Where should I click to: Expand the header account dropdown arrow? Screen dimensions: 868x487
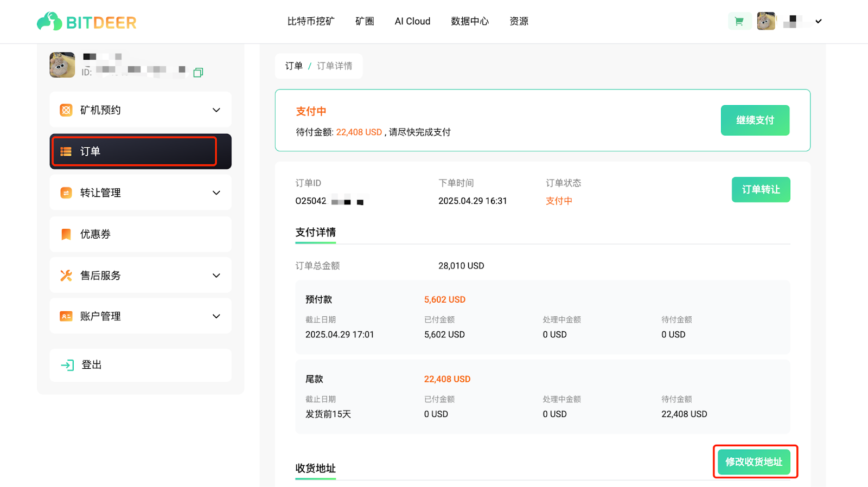[819, 21]
